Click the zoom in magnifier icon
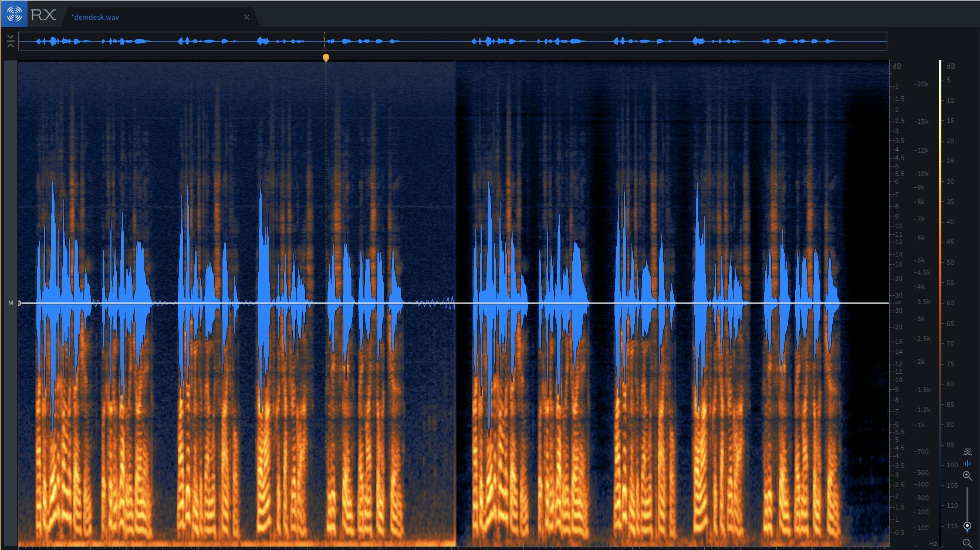The width and height of the screenshot is (980, 550). click(967, 475)
